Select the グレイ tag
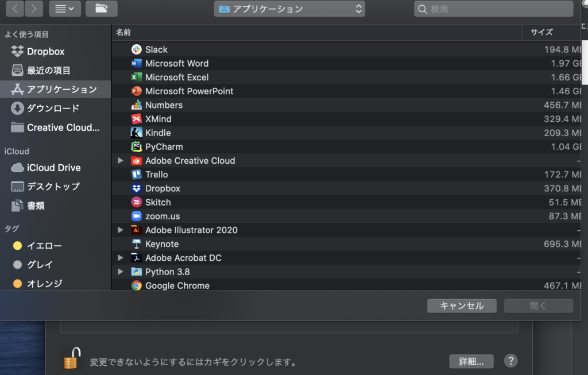 (x=56, y=264)
